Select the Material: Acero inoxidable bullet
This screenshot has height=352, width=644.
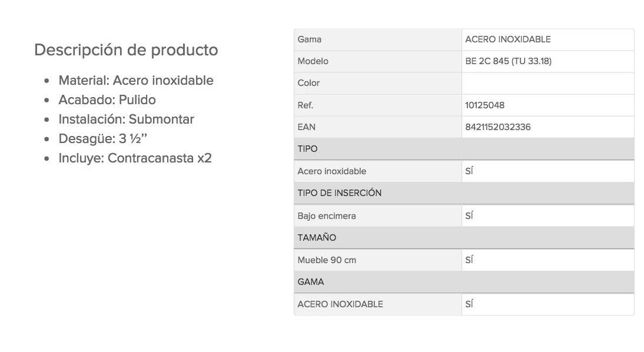point(136,81)
